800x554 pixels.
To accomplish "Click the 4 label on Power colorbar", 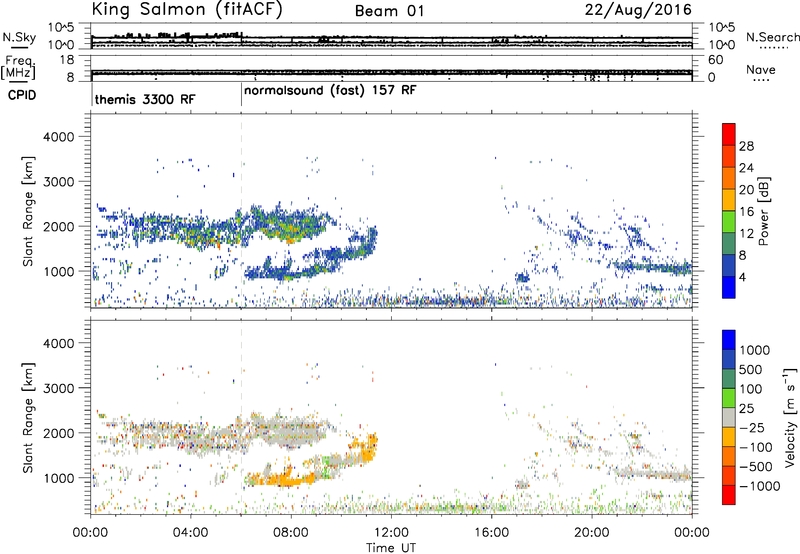I will [x=742, y=278].
